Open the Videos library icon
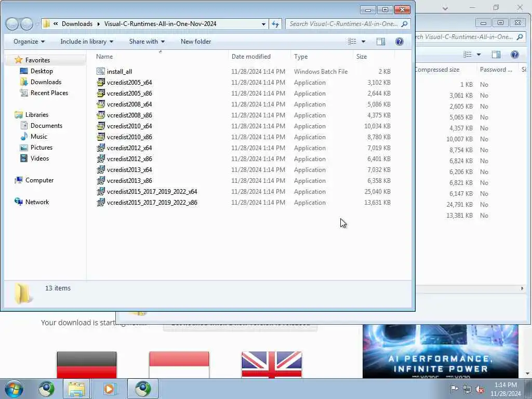The width and height of the screenshot is (532, 399). pos(24,158)
